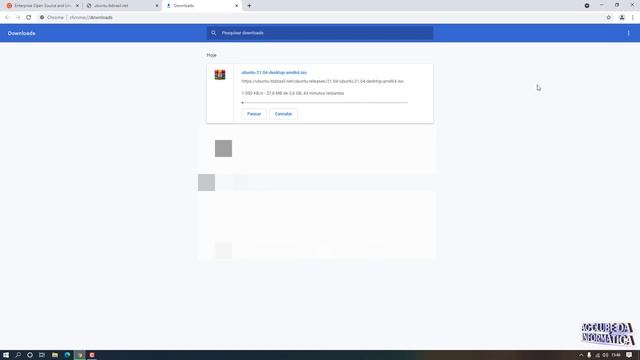Image resolution: width=640 pixels, height=360 pixels.
Task: Open the Downloads page more actions menu
Action: pyautogui.click(x=629, y=33)
